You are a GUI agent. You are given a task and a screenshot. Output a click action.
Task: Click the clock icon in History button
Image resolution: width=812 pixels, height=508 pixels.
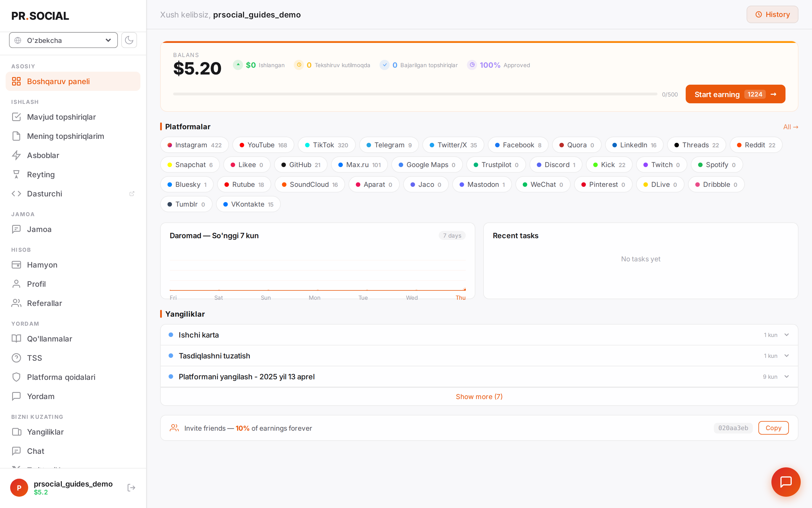pos(758,14)
